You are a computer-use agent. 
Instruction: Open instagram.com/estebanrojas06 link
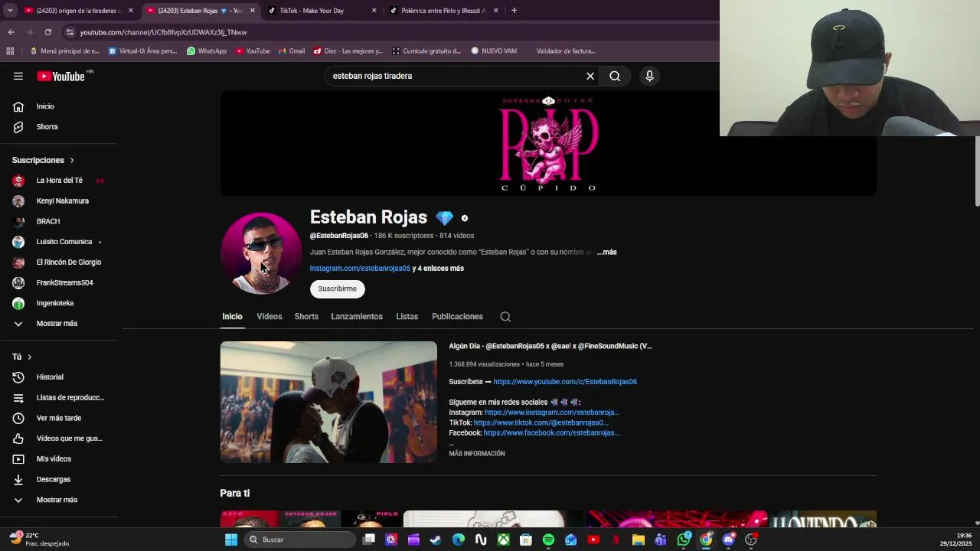click(x=360, y=269)
